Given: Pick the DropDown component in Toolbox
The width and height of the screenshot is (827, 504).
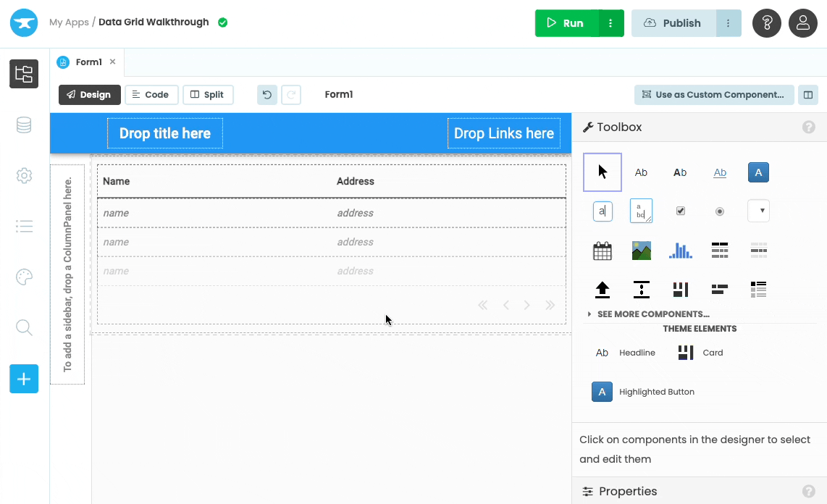Looking at the screenshot, I should 758,211.
